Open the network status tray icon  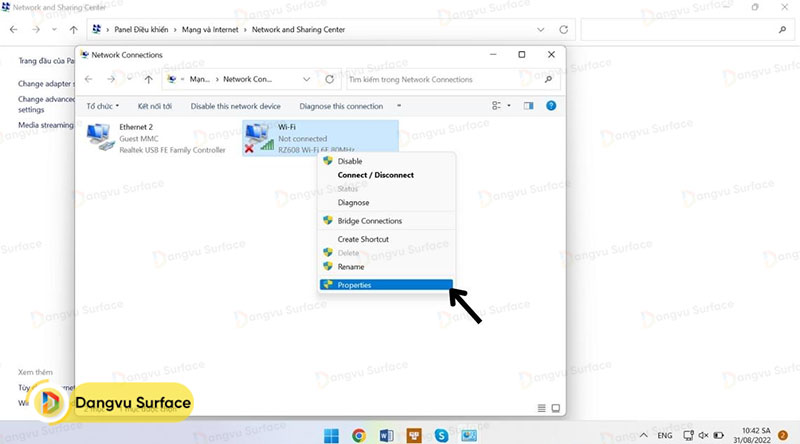click(x=688, y=435)
